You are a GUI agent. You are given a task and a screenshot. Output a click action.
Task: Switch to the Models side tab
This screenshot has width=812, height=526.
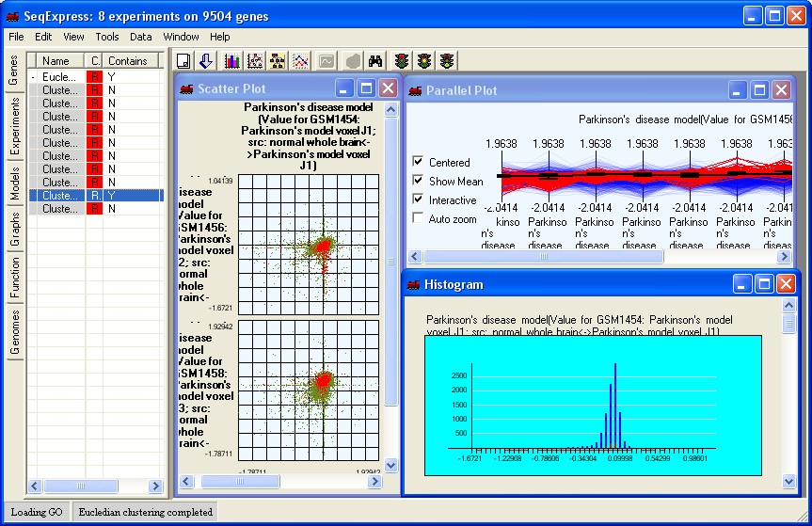tap(14, 185)
